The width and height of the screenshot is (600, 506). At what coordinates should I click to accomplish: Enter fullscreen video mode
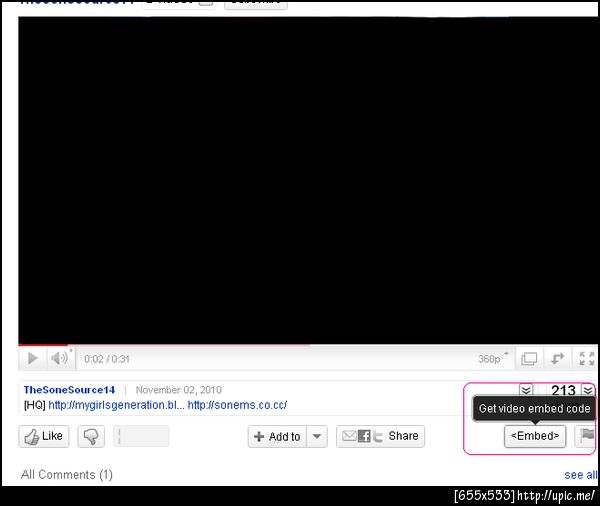tap(586, 359)
